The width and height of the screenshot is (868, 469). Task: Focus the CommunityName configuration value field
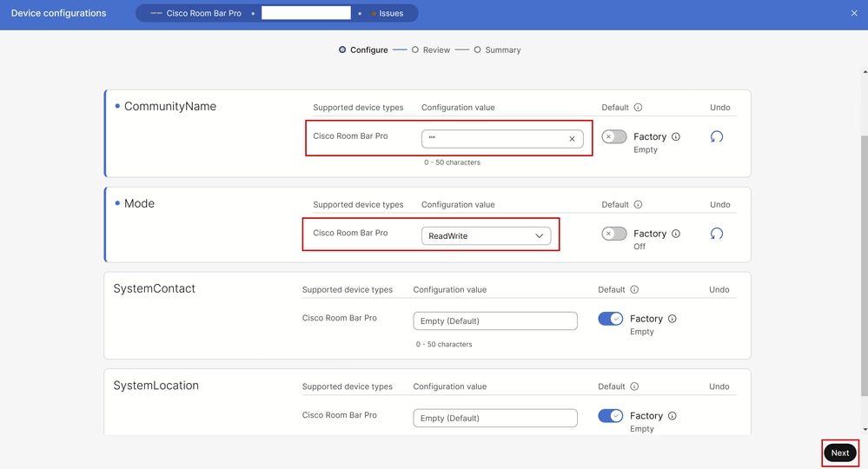coord(502,139)
